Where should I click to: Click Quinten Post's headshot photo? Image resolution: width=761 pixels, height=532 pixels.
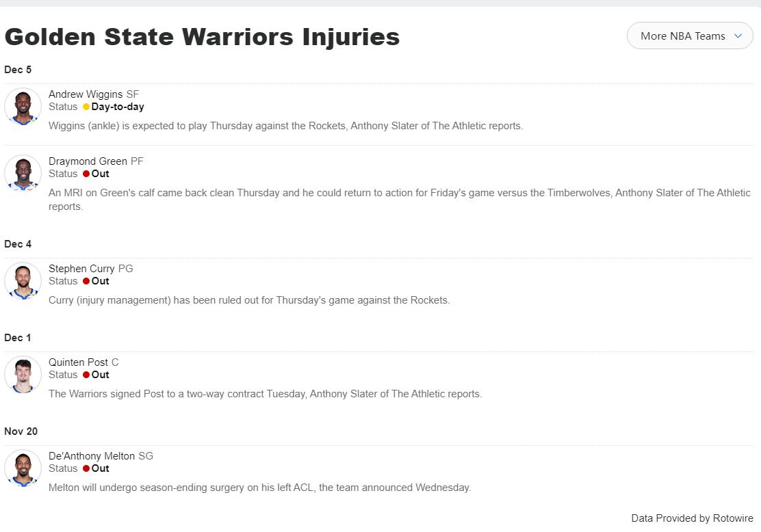pyautogui.click(x=23, y=375)
